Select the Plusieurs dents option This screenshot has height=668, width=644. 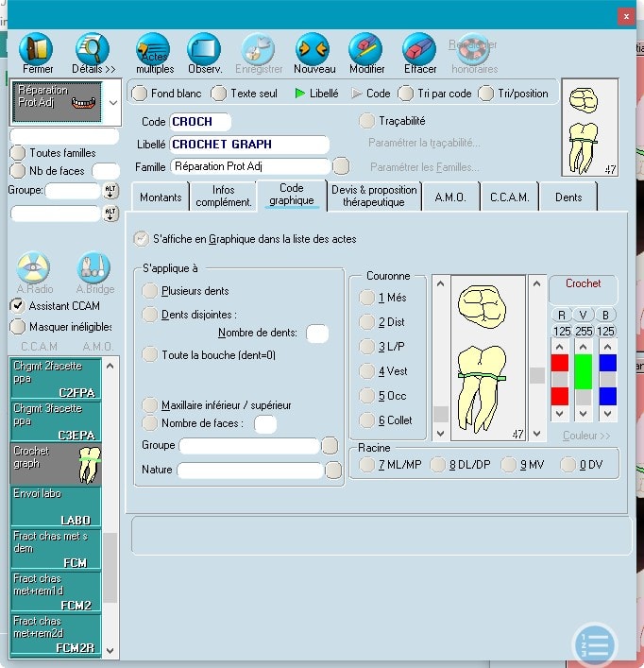(x=150, y=291)
